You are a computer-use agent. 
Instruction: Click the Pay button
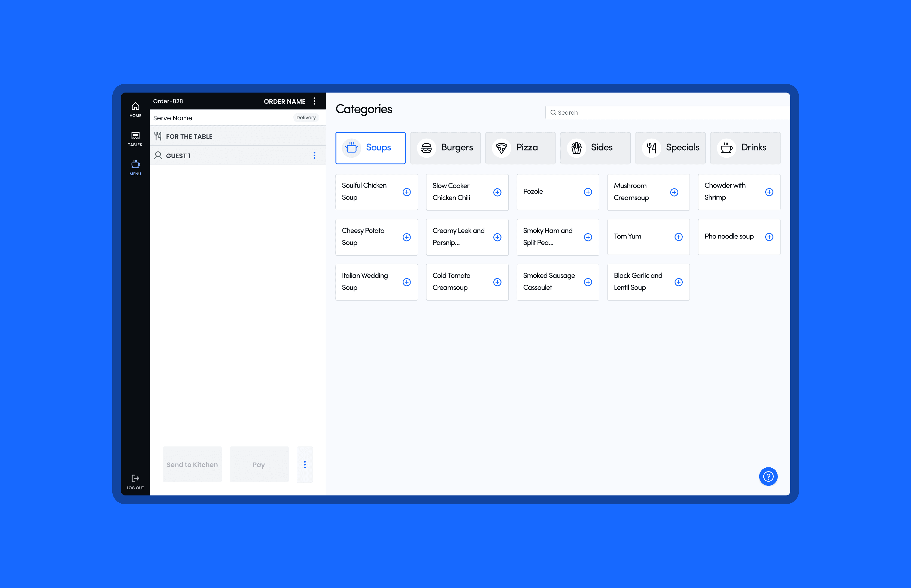(x=259, y=464)
